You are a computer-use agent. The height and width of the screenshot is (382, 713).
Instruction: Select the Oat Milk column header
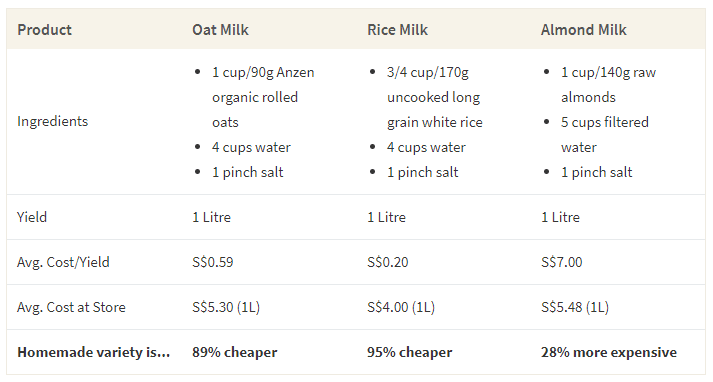[220, 30]
